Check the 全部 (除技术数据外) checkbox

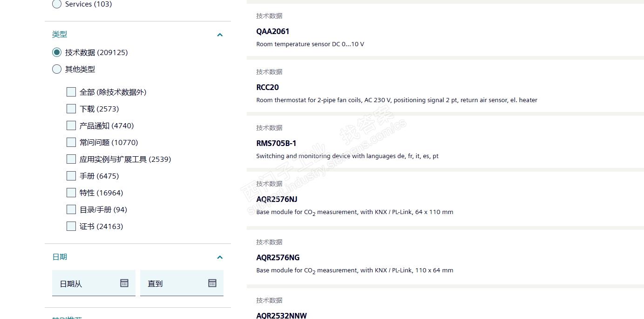tap(71, 92)
